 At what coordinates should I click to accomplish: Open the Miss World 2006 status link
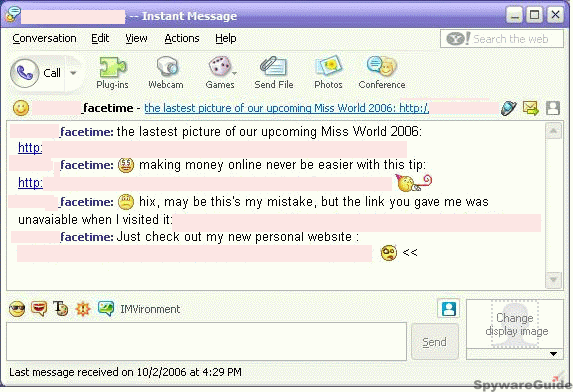click(x=286, y=108)
